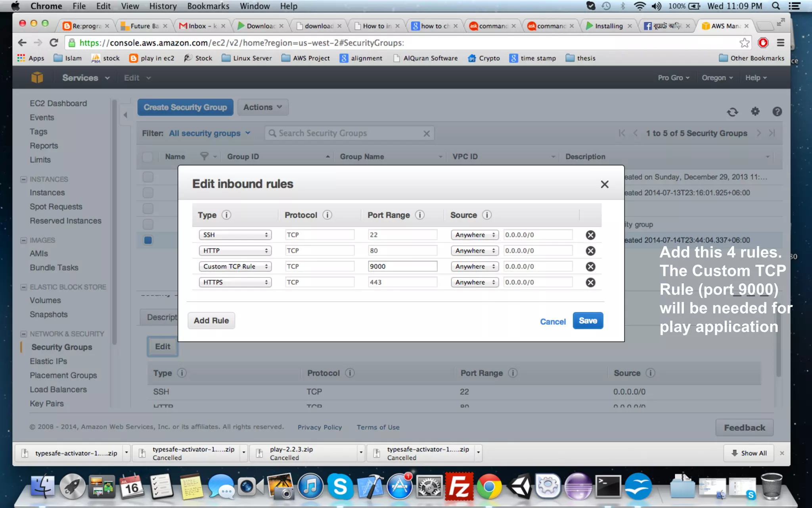Click the help question mark icon
Viewport: 812px width, 508px height.
[x=777, y=112]
